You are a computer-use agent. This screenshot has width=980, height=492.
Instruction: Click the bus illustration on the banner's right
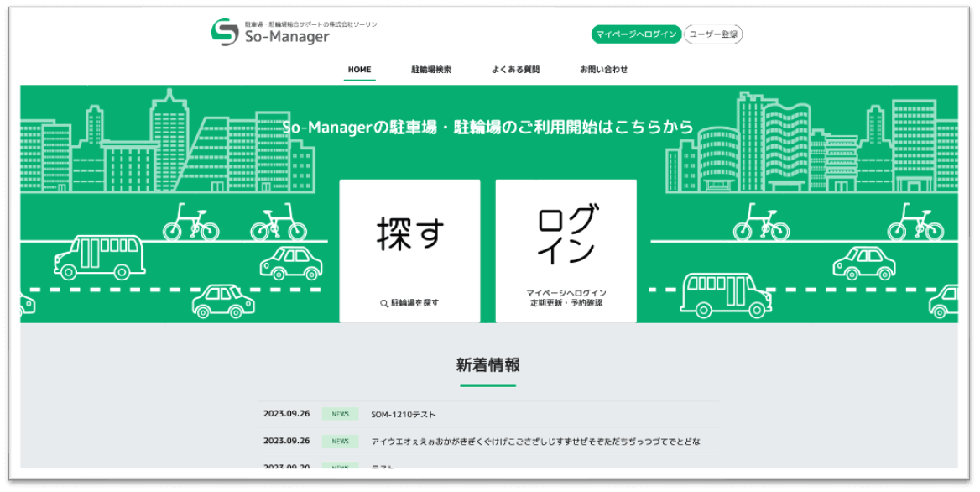coord(726,292)
